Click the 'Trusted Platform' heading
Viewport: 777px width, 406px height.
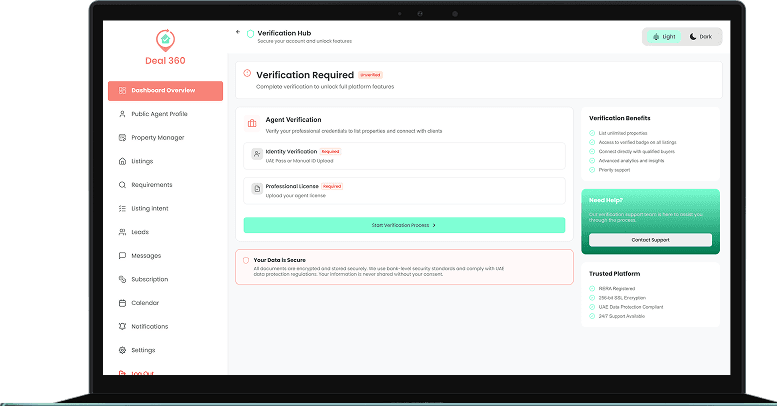614,274
